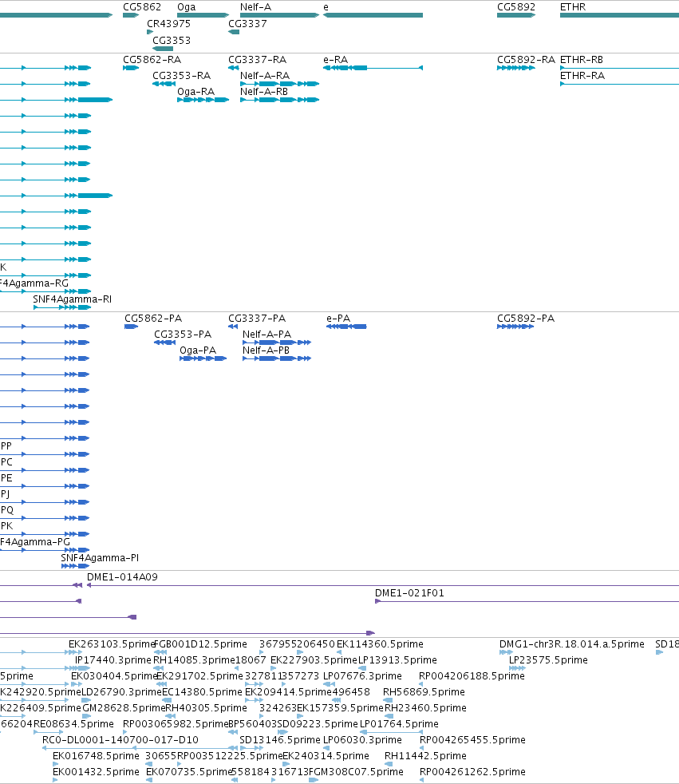Click the Nelf-A-RA transcript label

tap(265, 76)
